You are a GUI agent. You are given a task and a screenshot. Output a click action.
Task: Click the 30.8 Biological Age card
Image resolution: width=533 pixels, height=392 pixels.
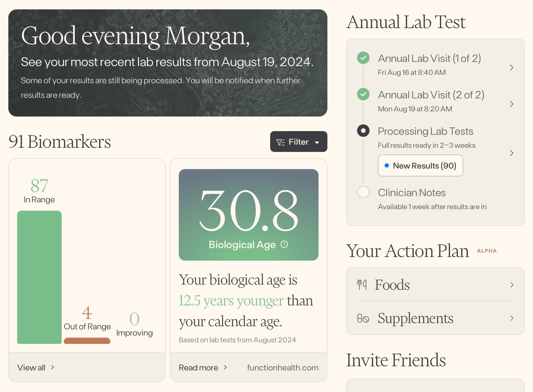tap(249, 215)
